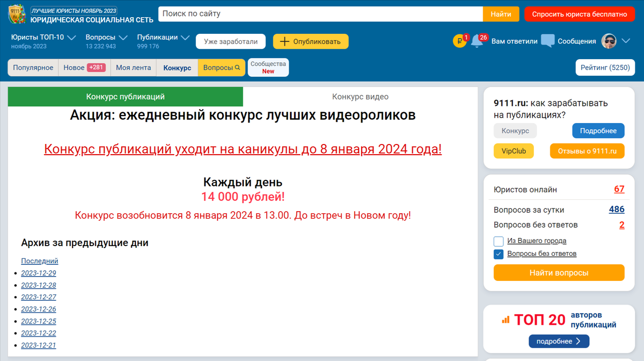Click the ТОП 20 red heading
Viewport: 644px width, 361px height.
tap(540, 320)
